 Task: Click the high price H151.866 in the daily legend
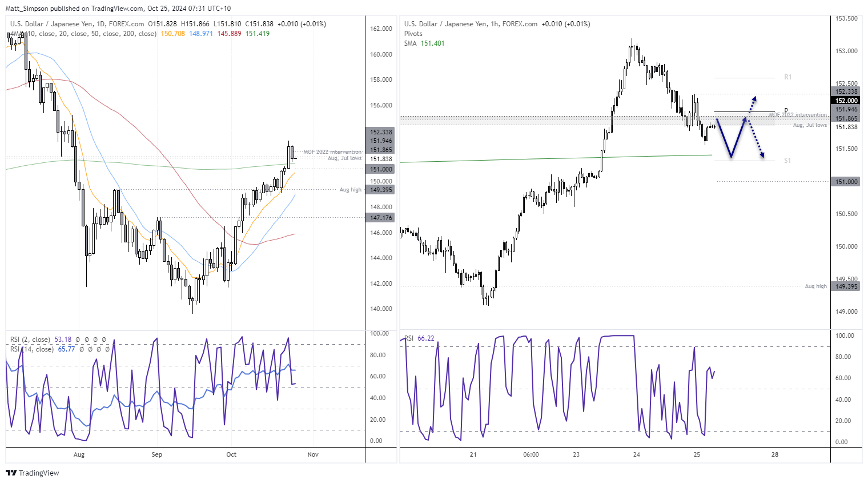(195, 24)
